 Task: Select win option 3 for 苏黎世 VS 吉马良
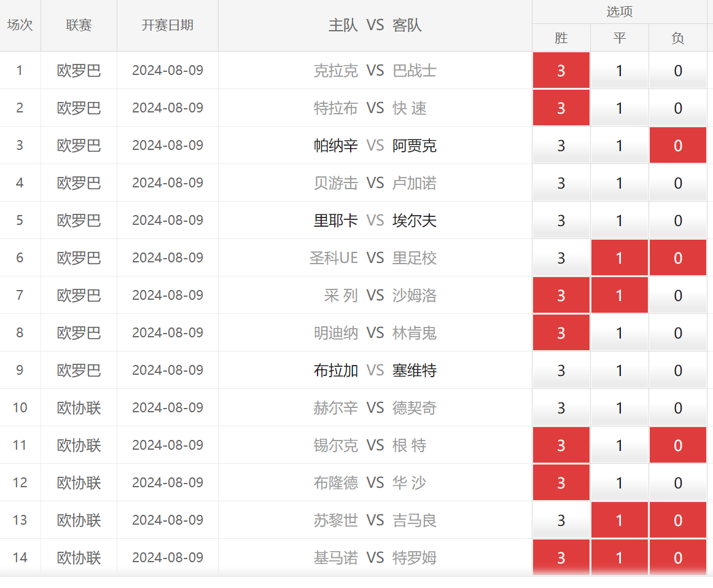click(x=561, y=520)
